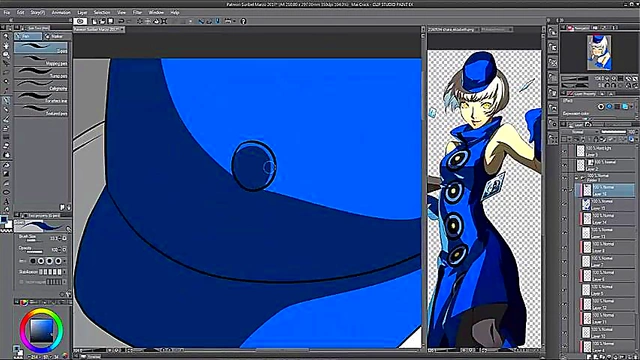Open the CLIP STUDIO launcher button
Viewport: 640px width, 360px height.
[x=80, y=21]
